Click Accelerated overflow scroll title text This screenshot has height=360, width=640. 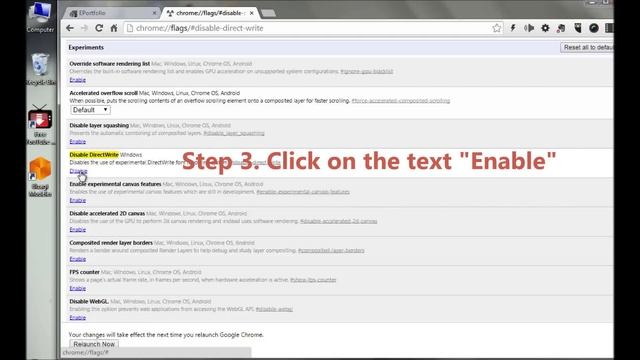[x=103, y=93]
